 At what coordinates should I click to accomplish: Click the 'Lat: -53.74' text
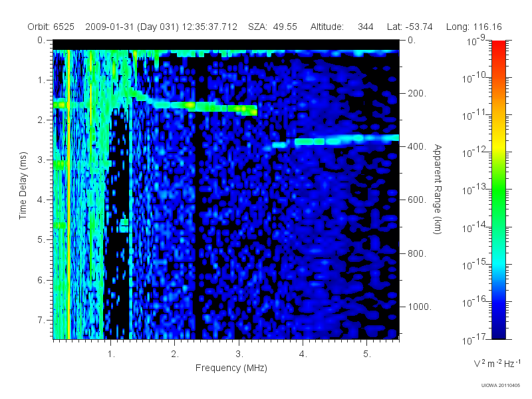click(x=410, y=27)
